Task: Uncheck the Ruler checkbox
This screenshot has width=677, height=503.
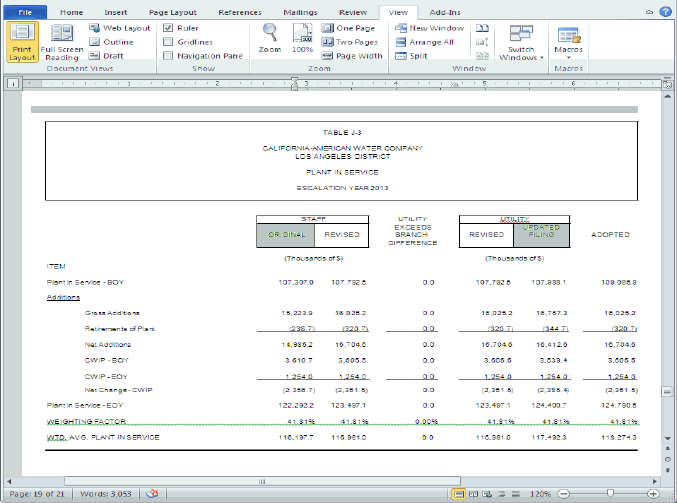Action: 168,28
